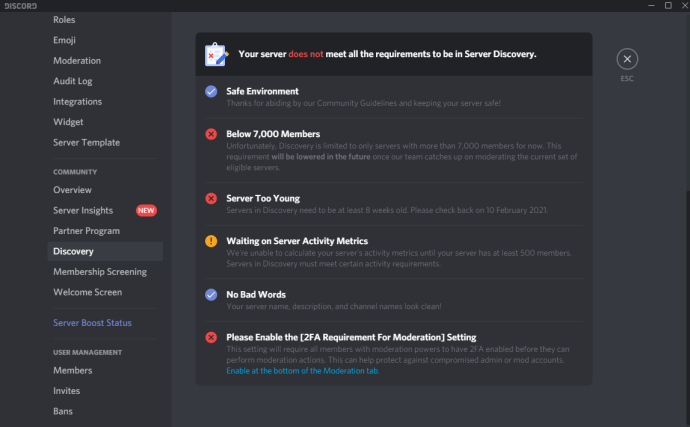Click the 2FA Requirement For Moderation heading
This screenshot has height=427, width=690.
coord(351,337)
